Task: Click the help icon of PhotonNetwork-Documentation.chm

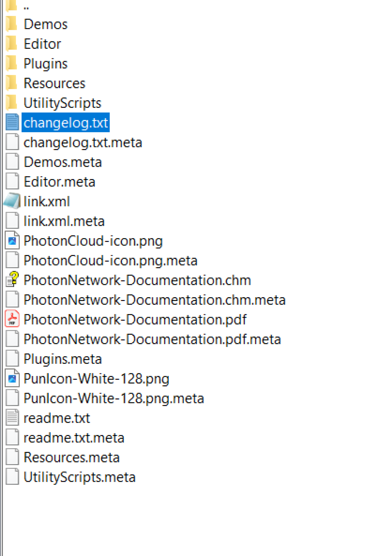Action: point(12,280)
